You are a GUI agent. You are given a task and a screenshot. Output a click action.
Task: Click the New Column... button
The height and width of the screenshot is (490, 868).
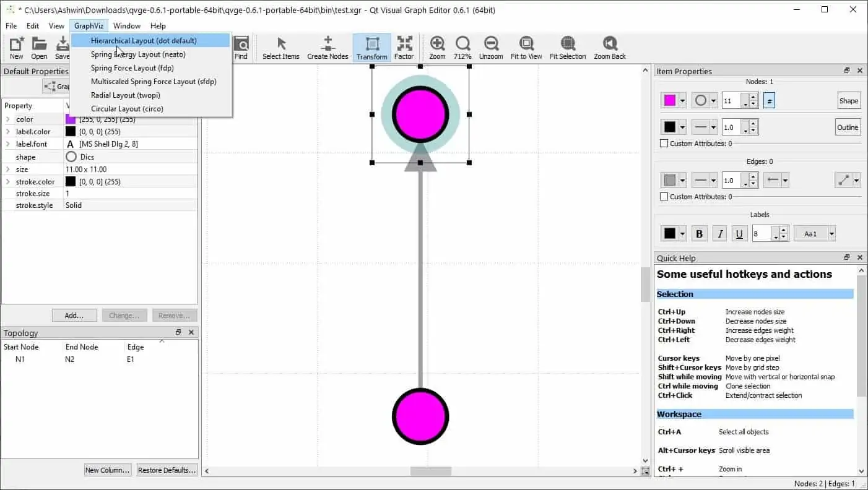coord(108,470)
